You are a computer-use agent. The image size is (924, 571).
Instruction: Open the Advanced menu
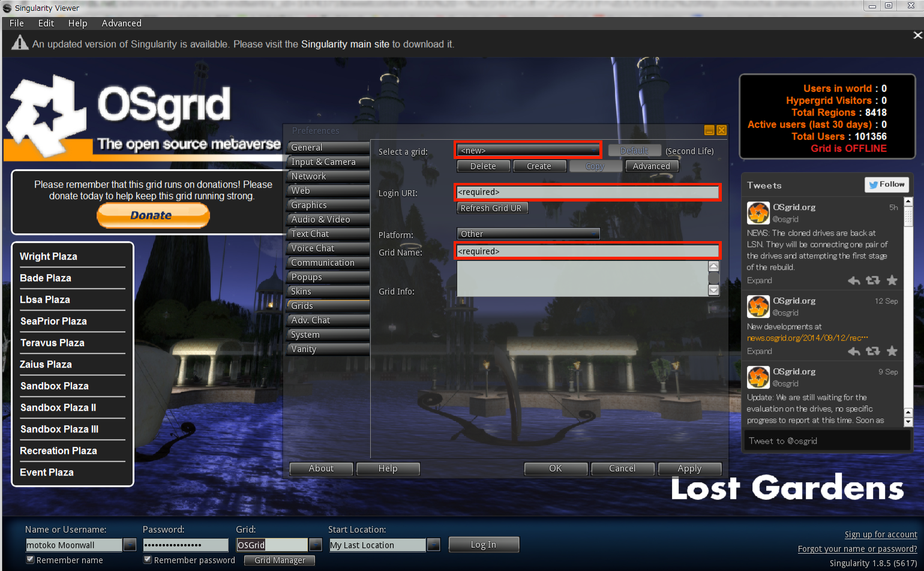pos(122,23)
